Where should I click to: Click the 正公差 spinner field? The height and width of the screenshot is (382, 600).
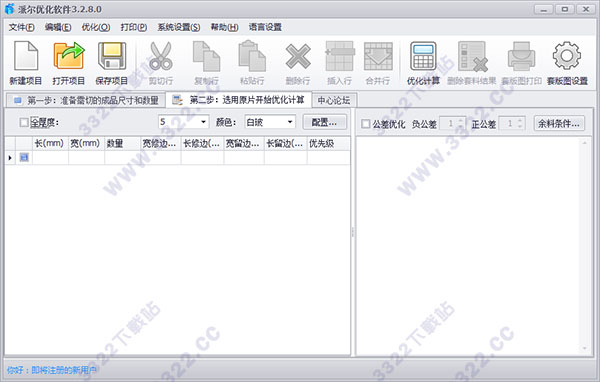512,123
